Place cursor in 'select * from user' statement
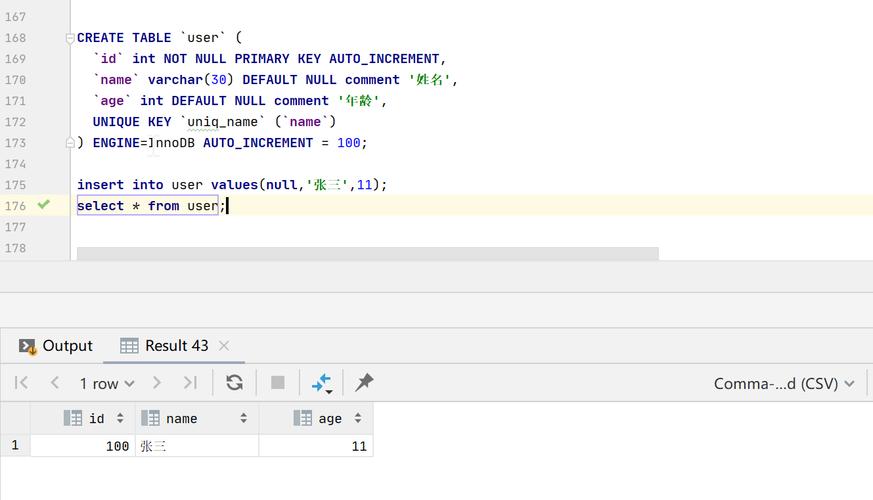Image resolution: width=873 pixels, height=500 pixels. pyautogui.click(x=148, y=206)
